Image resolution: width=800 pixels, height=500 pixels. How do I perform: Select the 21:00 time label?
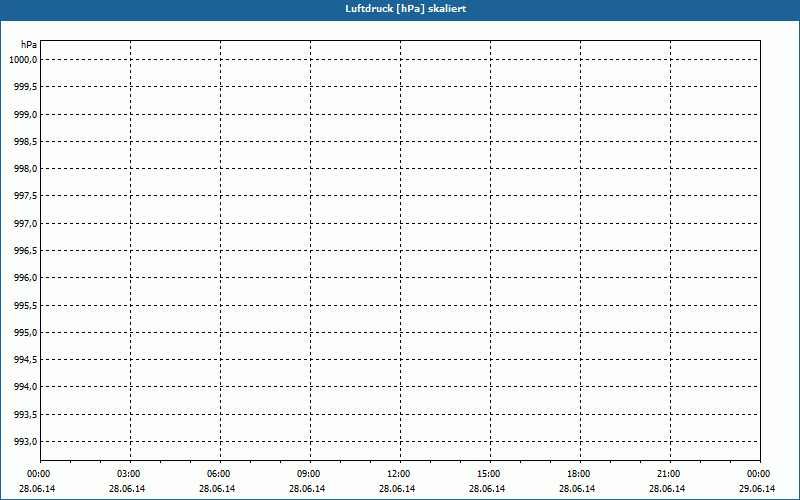tap(669, 474)
